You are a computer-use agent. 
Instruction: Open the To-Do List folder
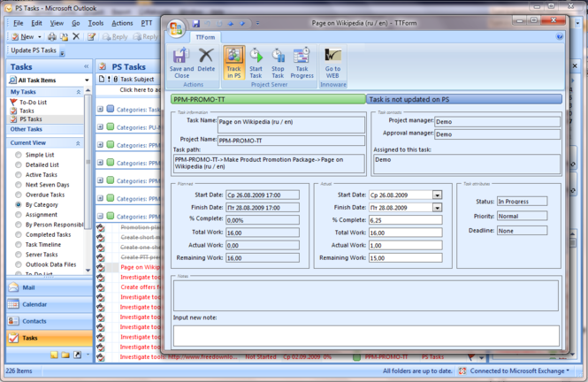click(x=33, y=102)
